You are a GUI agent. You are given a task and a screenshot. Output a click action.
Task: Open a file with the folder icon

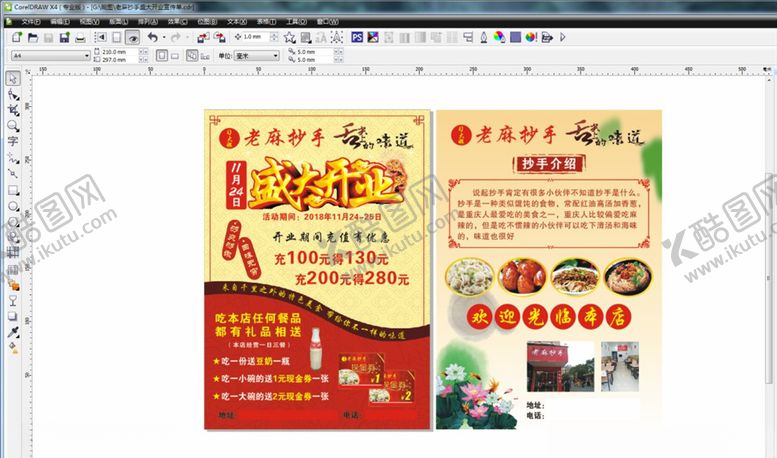coord(33,37)
